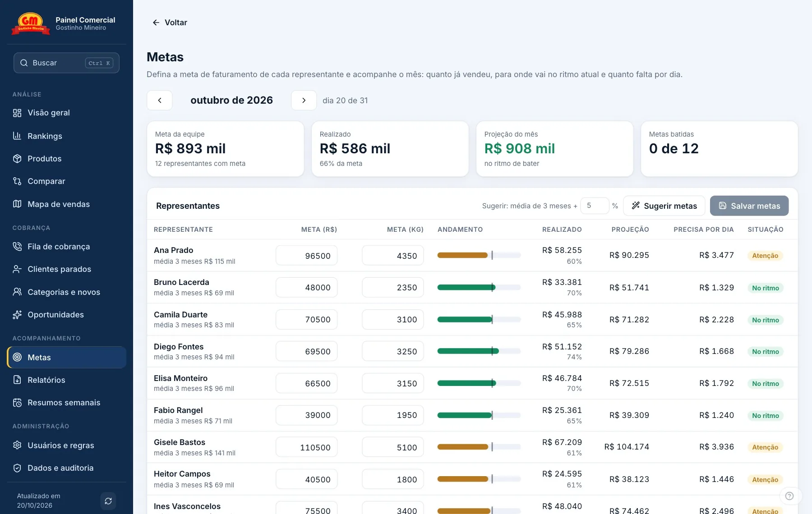This screenshot has height=514, width=812.
Task: Click the Comparar branch icon
Action: pos(17,181)
